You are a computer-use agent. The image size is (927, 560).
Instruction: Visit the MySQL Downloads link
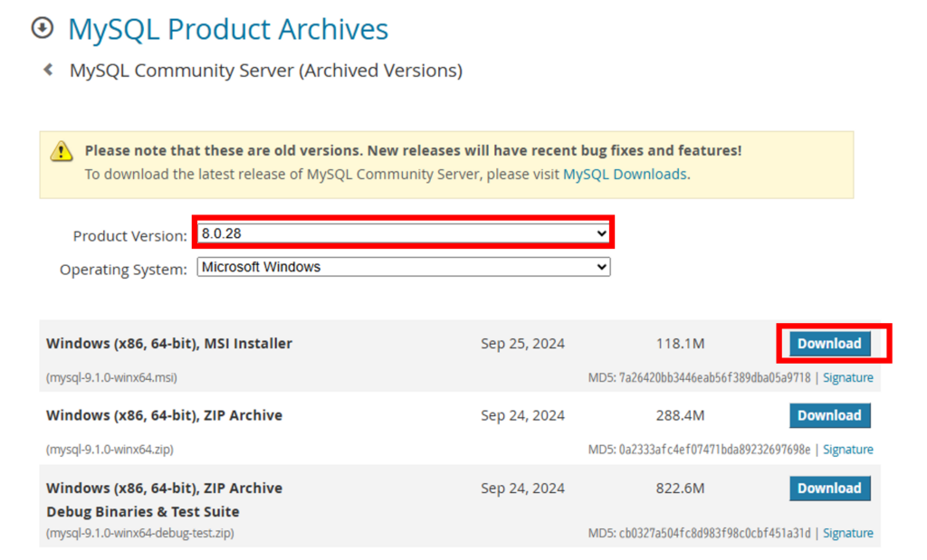pyautogui.click(x=625, y=174)
